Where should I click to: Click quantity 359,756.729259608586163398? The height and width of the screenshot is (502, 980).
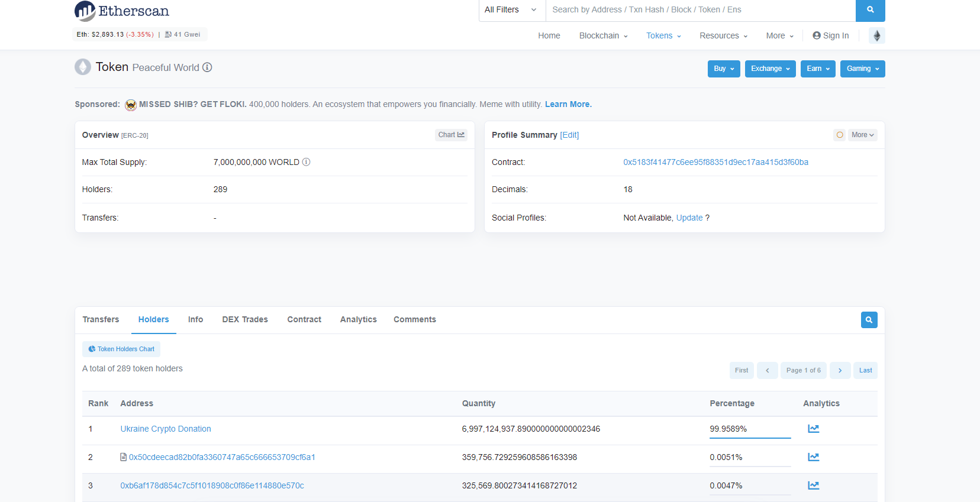[x=520, y=457]
